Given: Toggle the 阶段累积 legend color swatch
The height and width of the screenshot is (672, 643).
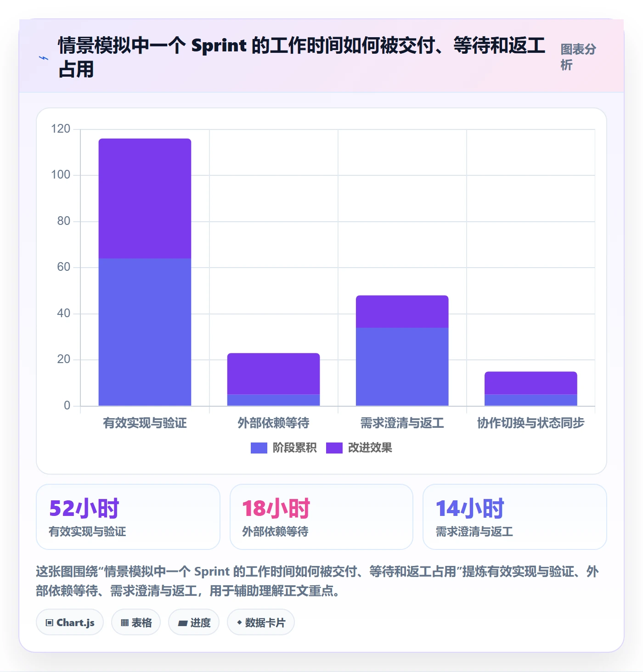Looking at the screenshot, I should click(259, 448).
